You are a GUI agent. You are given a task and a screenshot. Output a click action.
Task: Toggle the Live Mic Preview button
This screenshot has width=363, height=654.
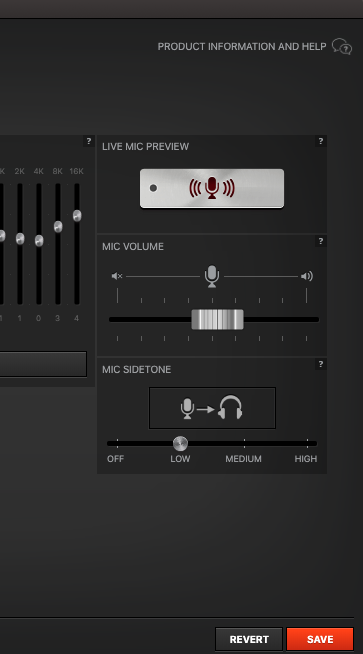coord(212,188)
